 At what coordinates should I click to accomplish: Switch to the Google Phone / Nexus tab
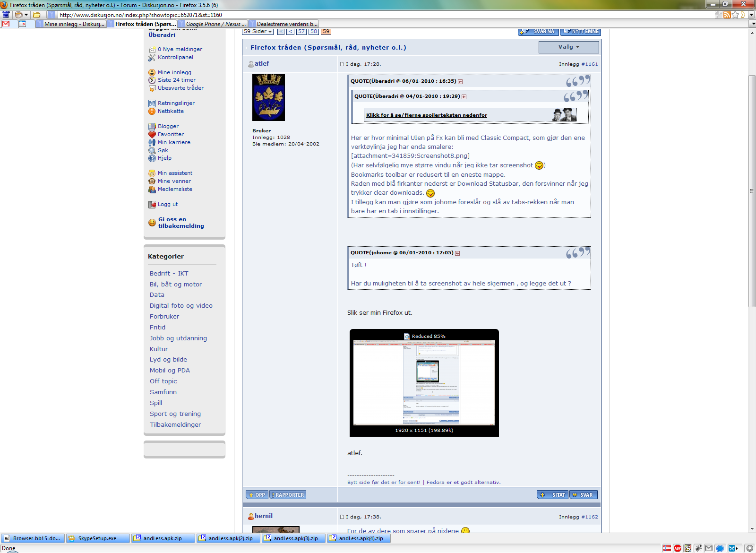(x=212, y=24)
